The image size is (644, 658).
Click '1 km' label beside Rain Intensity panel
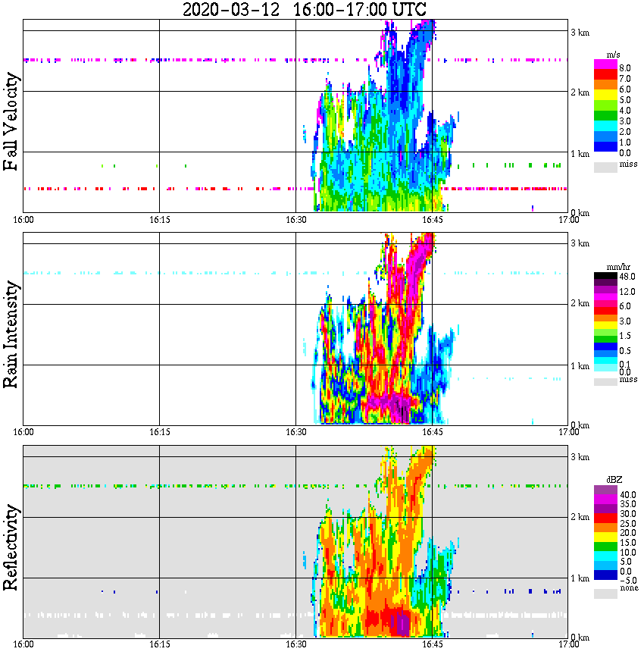pos(580,366)
